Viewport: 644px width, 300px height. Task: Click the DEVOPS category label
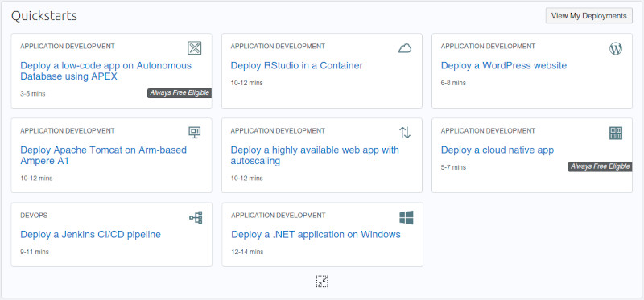click(34, 216)
